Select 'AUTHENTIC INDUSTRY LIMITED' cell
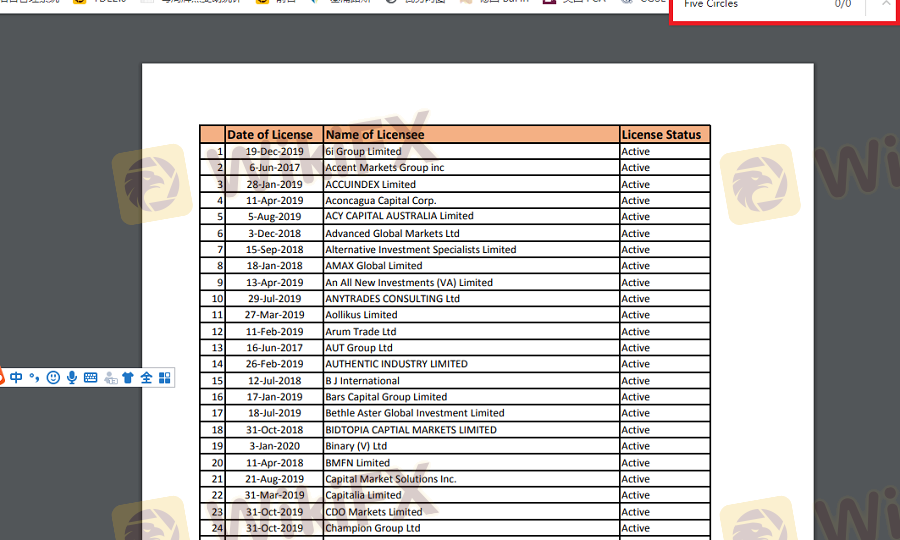 [397, 364]
